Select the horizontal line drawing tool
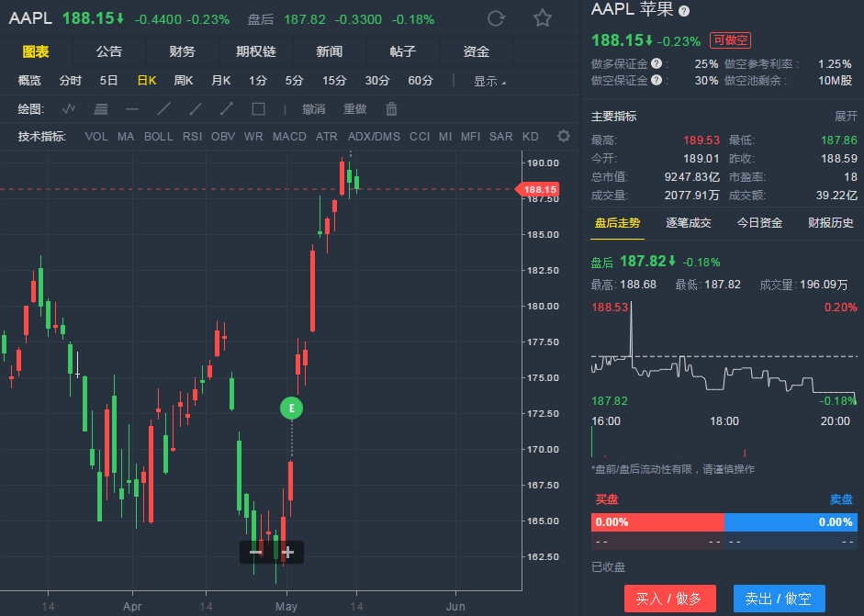This screenshot has height=616, width=864. [x=131, y=109]
